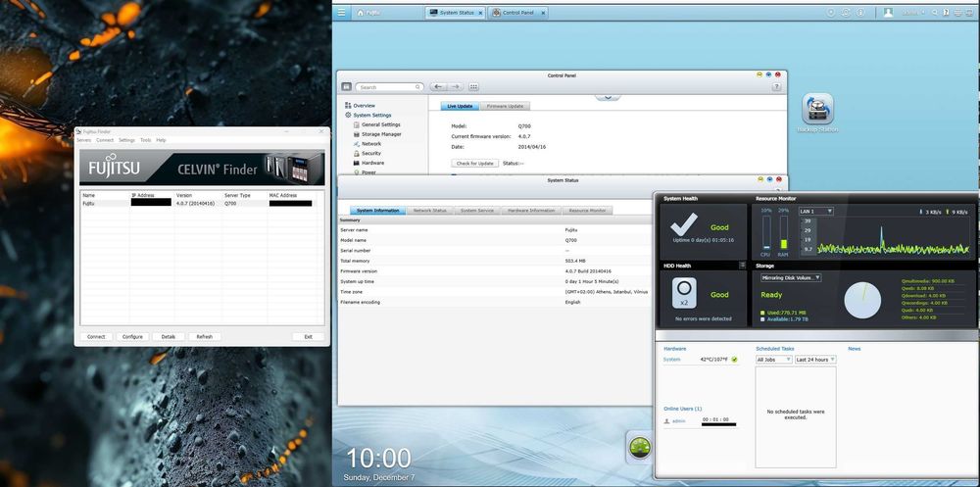Click the Check for Update button
Image resolution: width=980 pixels, height=487 pixels.
pos(475,164)
